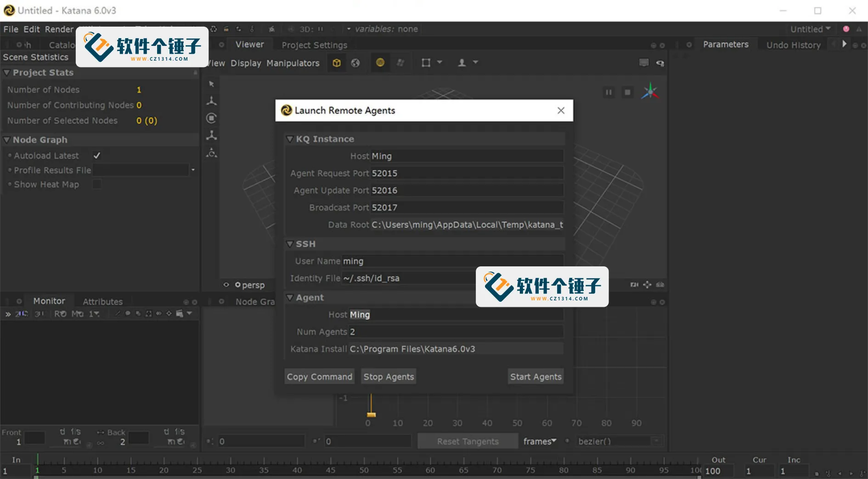This screenshot has height=479, width=868.
Task: Select the Parameters tab
Action: tap(726, 44)
